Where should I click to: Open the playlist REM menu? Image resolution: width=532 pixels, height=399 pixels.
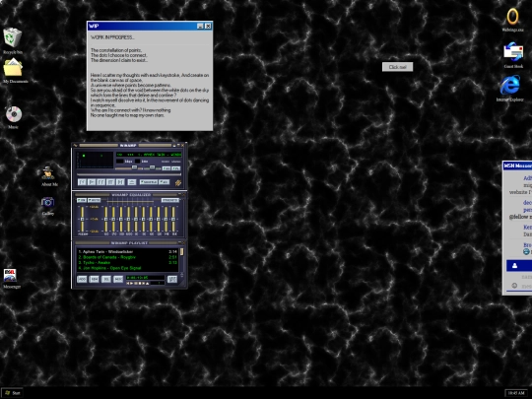[x=94, y=279]
